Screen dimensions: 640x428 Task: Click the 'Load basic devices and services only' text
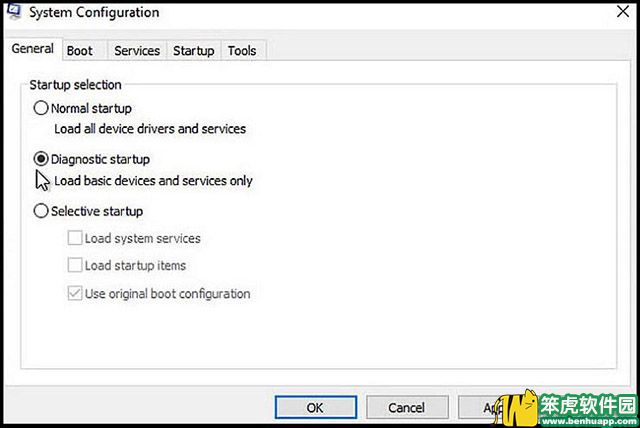(153, 181)
